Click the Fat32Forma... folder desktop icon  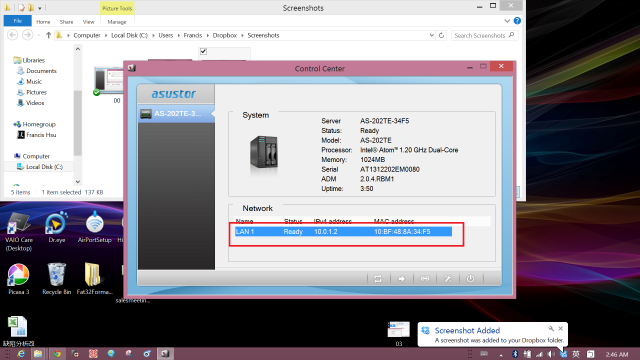point(94,279)
